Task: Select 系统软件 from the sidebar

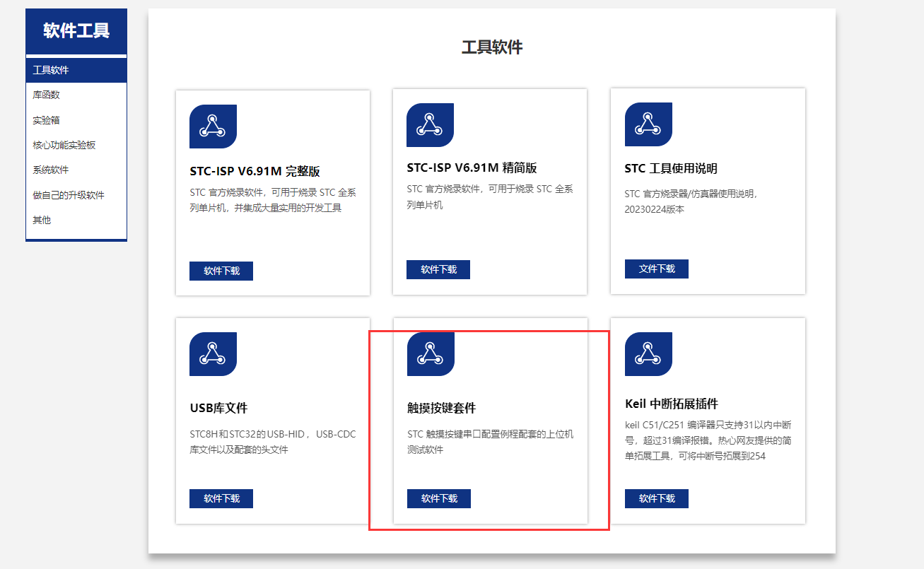Action: coord(76,170)
